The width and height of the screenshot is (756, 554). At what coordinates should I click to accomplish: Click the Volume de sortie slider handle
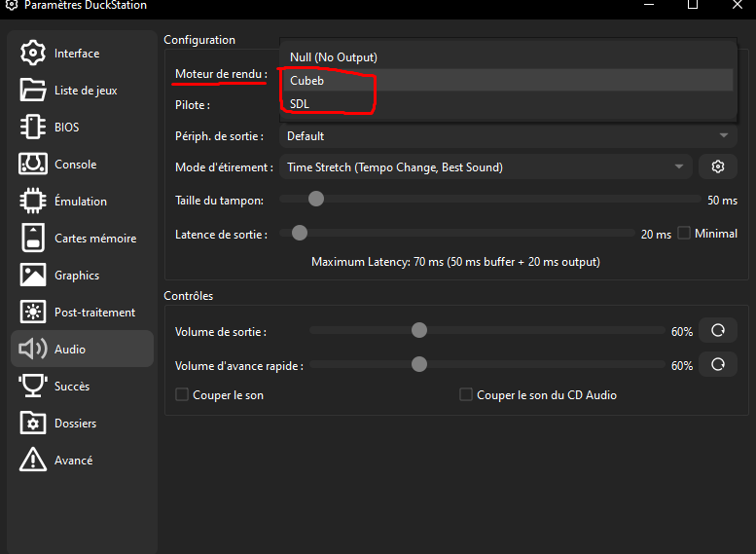[x=419, y=330]
